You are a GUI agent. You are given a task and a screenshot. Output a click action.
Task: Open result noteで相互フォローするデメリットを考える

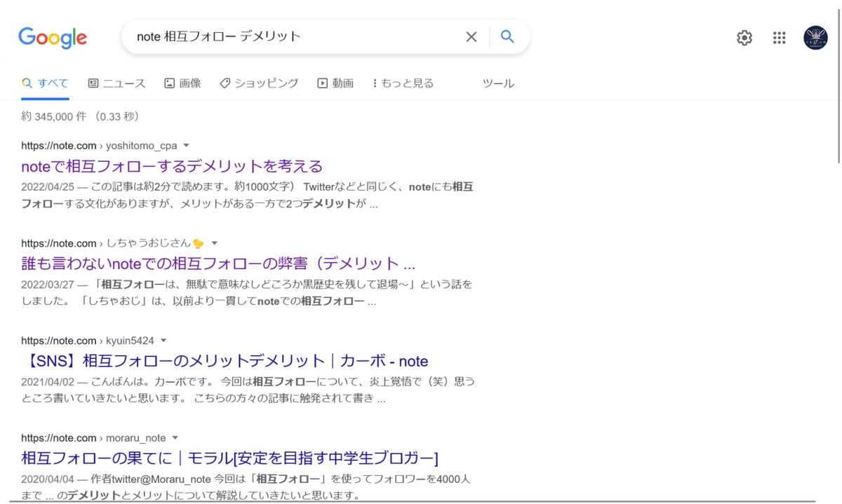[172, 166]
